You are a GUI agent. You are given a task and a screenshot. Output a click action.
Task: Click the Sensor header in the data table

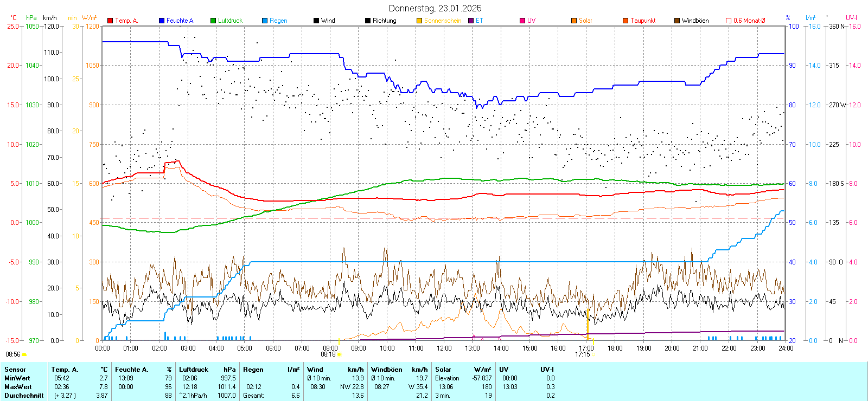tap(15, 370)
